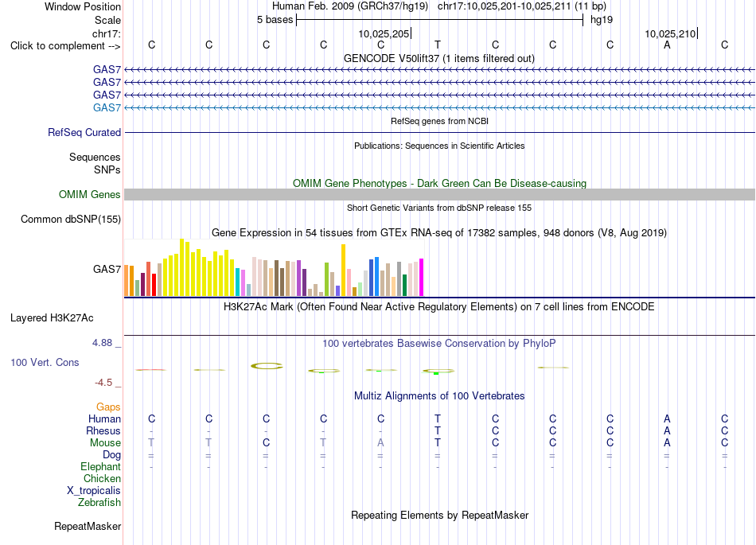Click the T base in the Rhesus alignment row

tap(438, 430)
